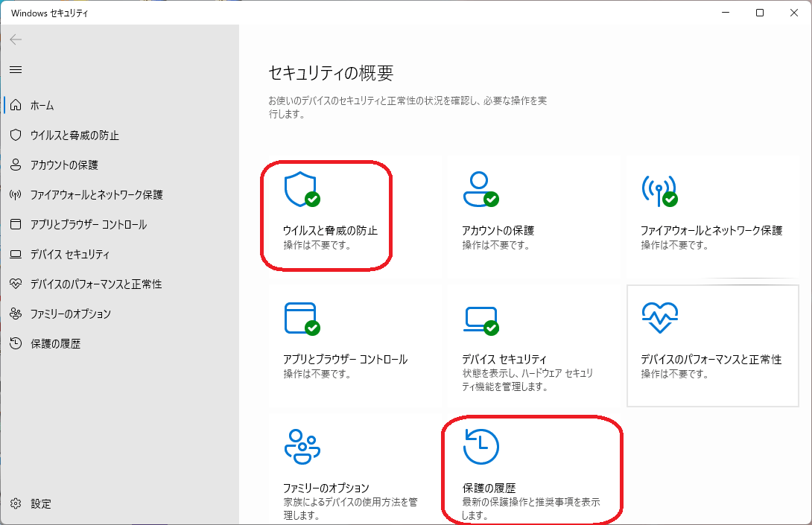Click the back arrow in the sidebar
Viewport: 812px width, 525px height.
click(16, 39)
